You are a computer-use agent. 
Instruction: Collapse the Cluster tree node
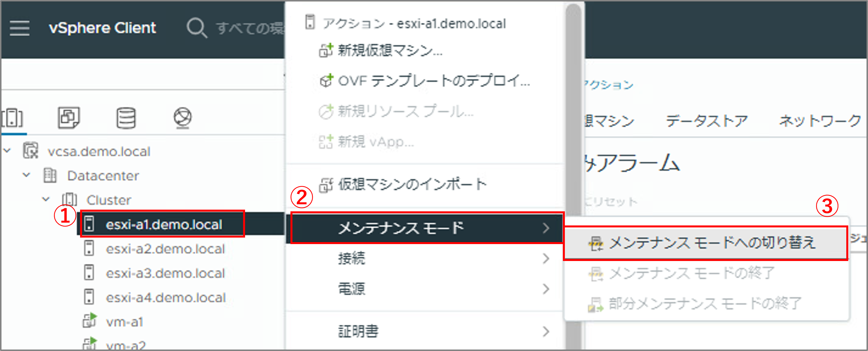(46, 199)
